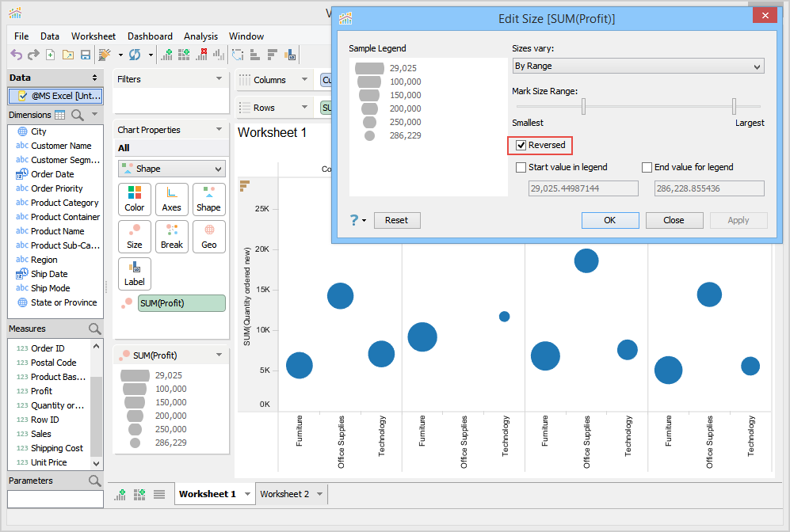
Task: Open the Chart Properties panel menu arrow
Action: tap(219, 129)
